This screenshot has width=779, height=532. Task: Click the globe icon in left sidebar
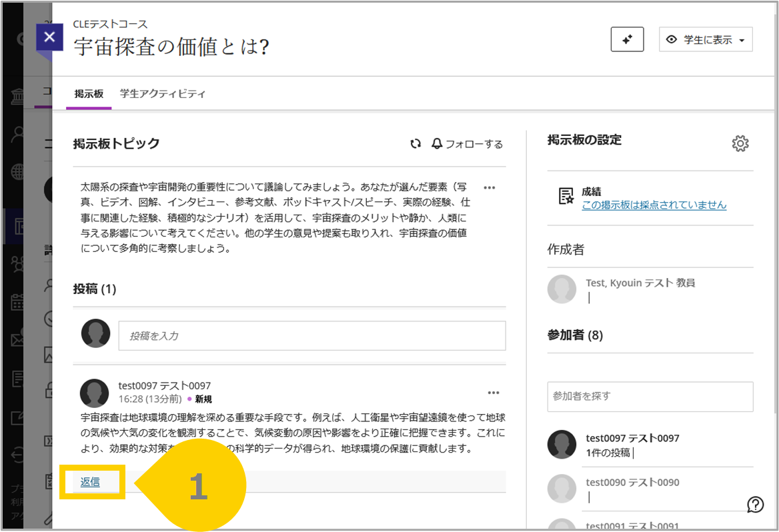17,173
